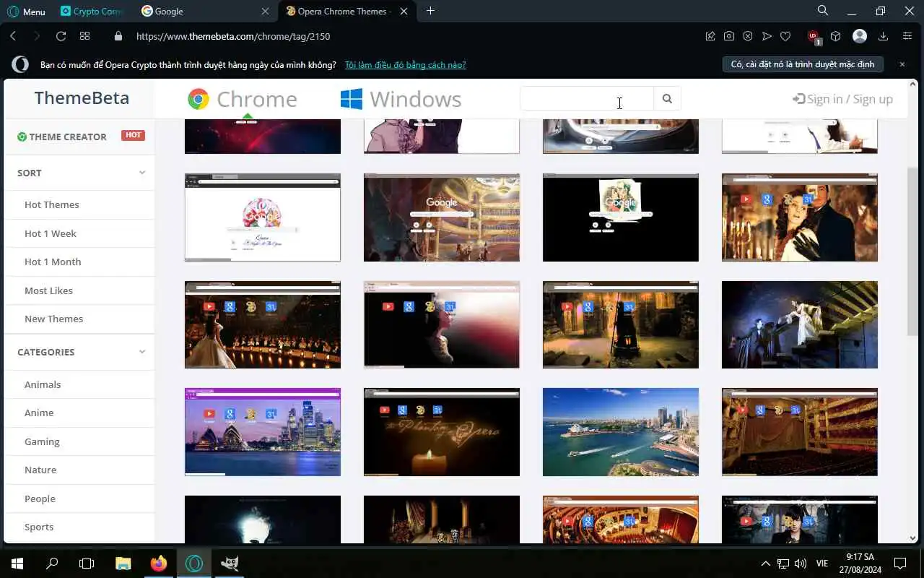The image size is (924, 578).
Task: Collapse the CATEGORIES section chevron
Action: click(x=142, y=352)
